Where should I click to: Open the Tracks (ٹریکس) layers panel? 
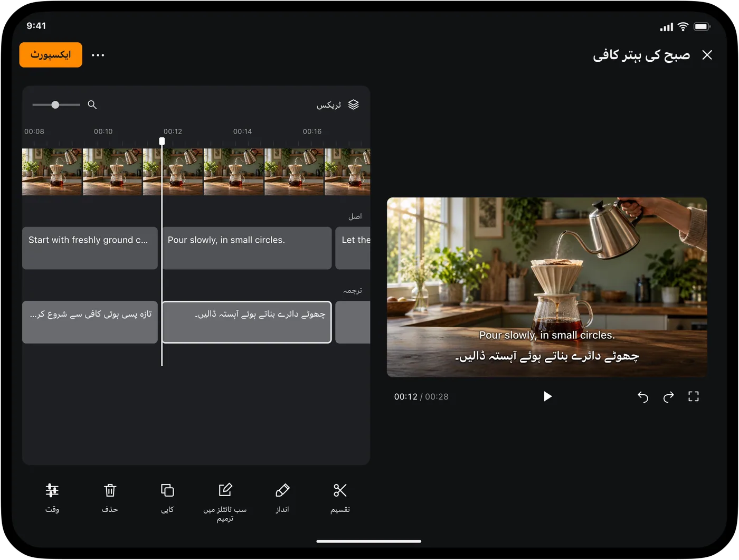pyautogui.click(x=338, y=105)
